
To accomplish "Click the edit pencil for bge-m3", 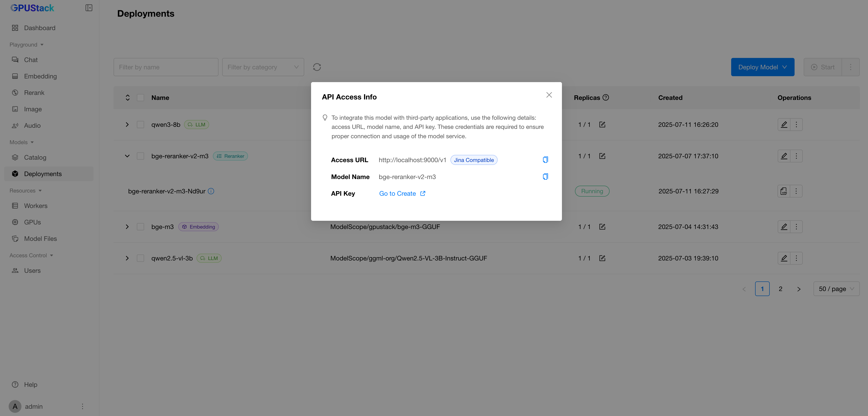I will click(784, 227).
